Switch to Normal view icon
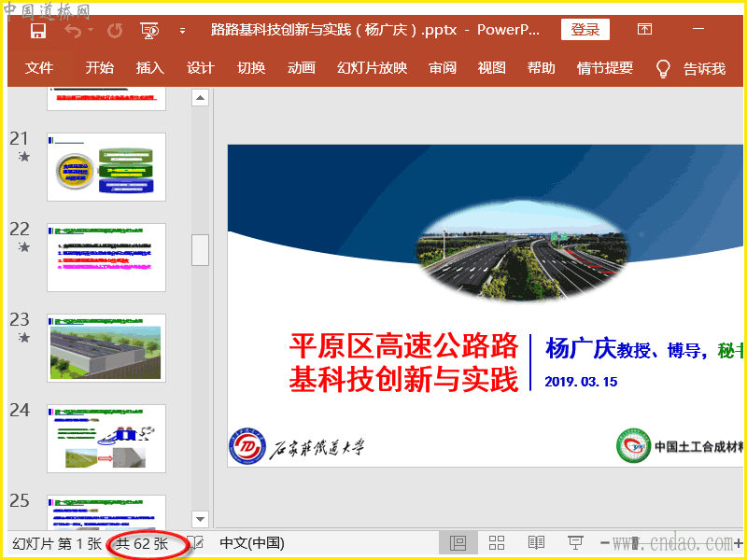The image size is (747, 560). (x=458, y=543)
